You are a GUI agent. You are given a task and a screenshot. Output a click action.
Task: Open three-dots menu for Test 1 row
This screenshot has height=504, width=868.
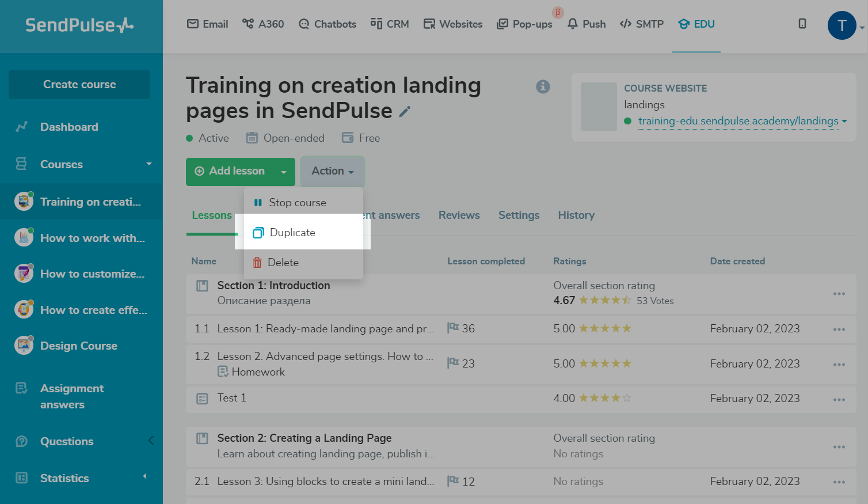tap(839, 399)
